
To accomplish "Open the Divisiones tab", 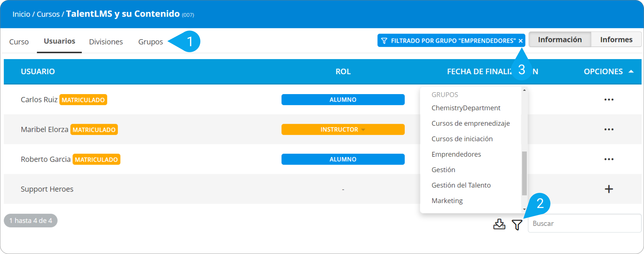I will click(x=106, y=42).
